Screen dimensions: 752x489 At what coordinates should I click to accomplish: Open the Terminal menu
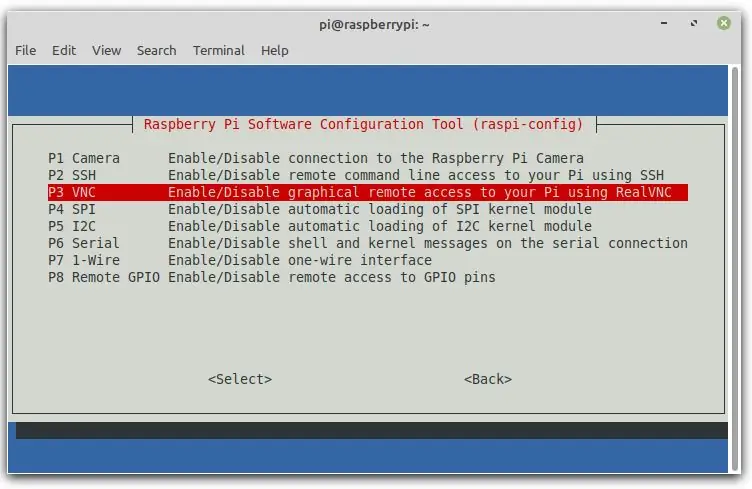(x=219, y=50)
